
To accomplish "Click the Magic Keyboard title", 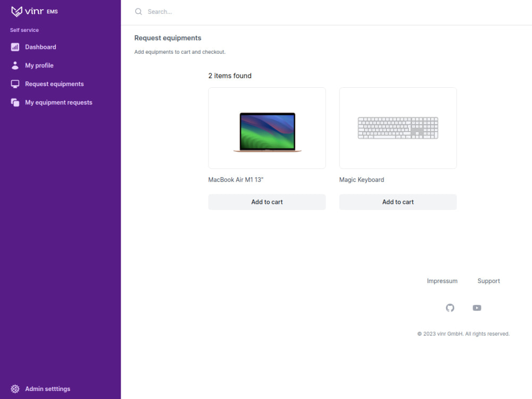I will (362, 180).
